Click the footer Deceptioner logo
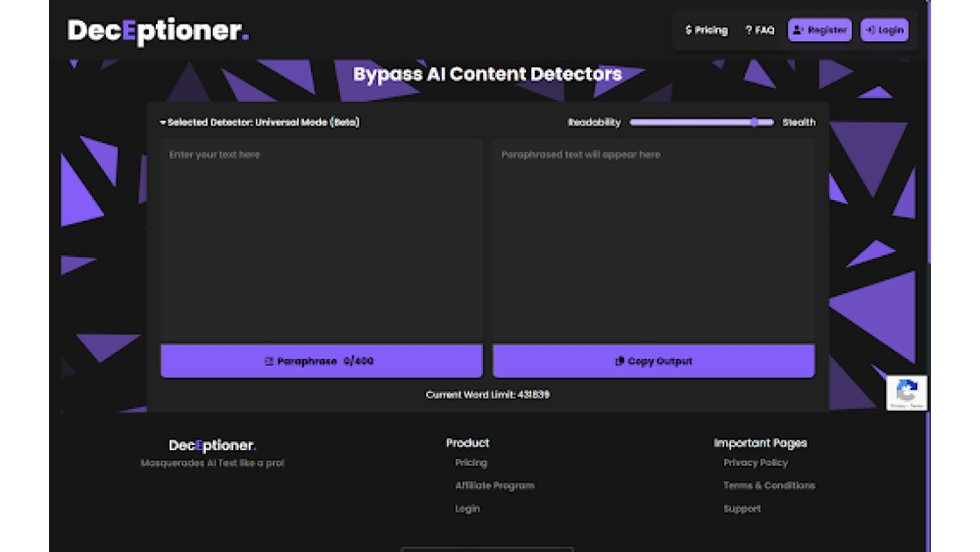The image size is (980, 552). click(213, 445)
